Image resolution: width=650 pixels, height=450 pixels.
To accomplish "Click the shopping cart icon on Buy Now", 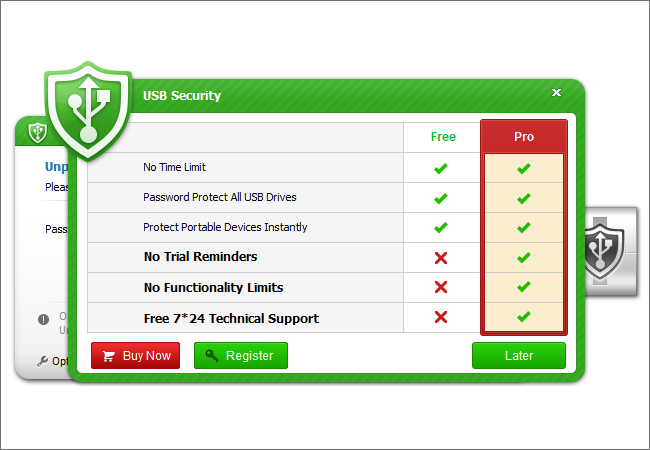I will (109, 356).
